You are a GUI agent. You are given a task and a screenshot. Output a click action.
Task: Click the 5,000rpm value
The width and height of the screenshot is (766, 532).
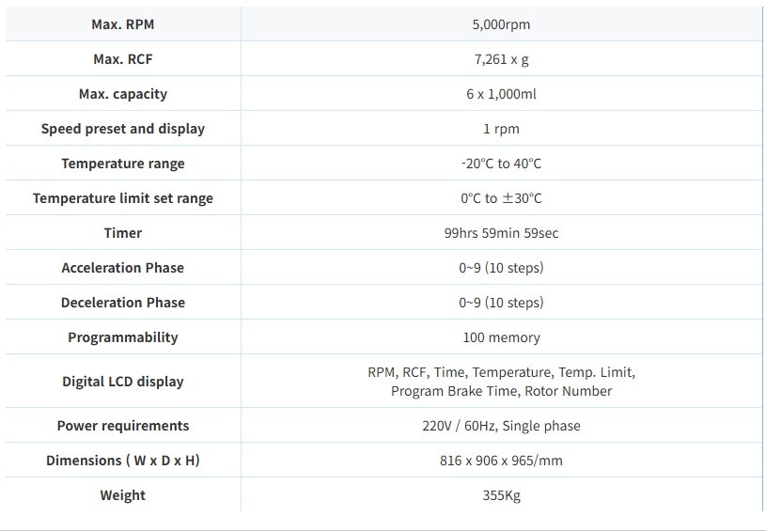pos(501,24)
